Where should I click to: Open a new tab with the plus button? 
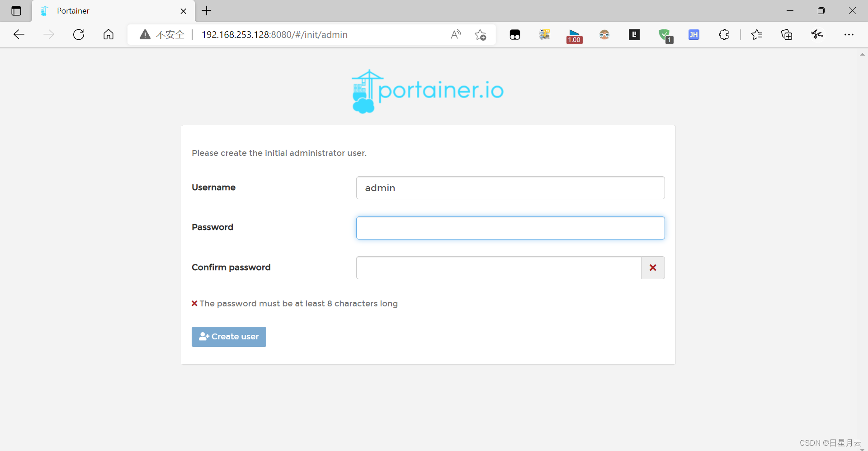pyautogui.click(x=206, y=11)
